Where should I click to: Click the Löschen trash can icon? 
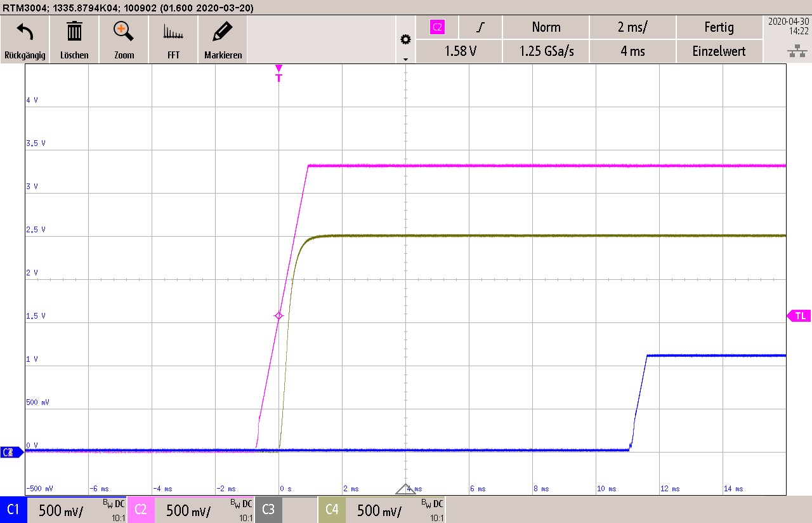coord(74,31)
